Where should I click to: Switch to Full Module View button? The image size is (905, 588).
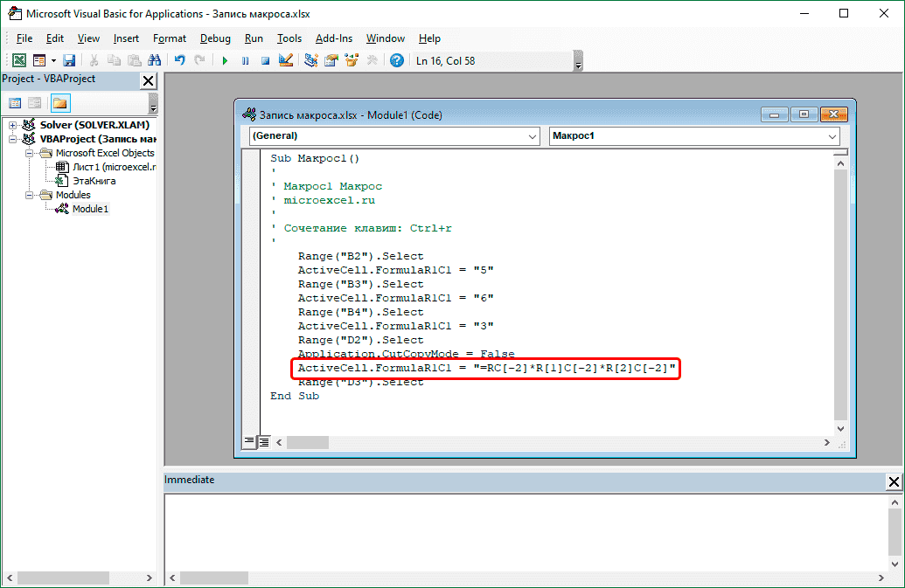[264, 442]
